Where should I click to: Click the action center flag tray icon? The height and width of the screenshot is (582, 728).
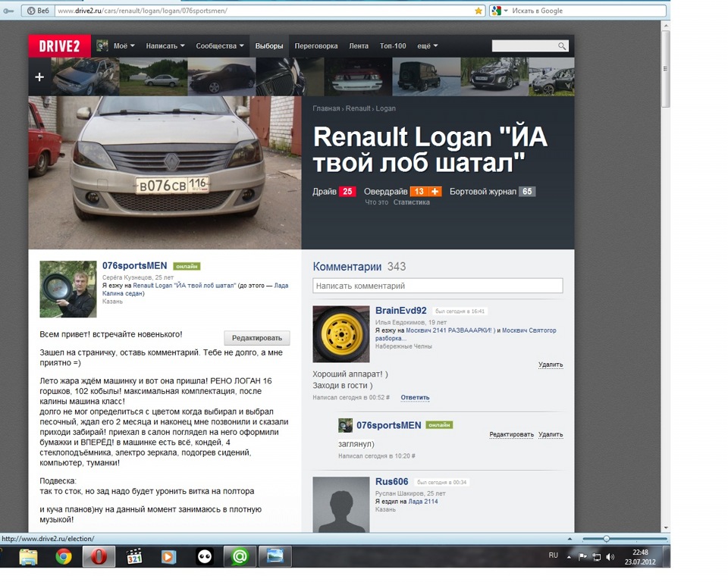click(x=582, y=556)
